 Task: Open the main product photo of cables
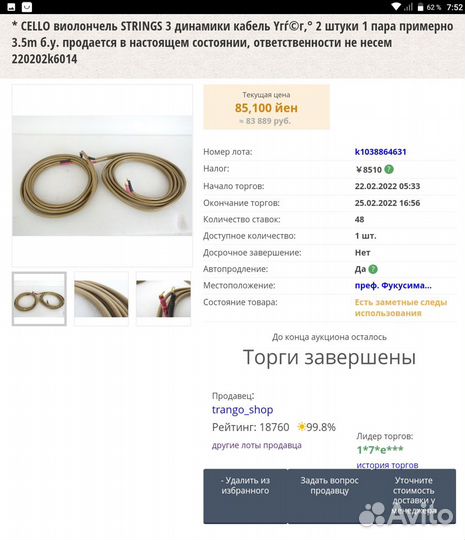[x=102, y=176]
